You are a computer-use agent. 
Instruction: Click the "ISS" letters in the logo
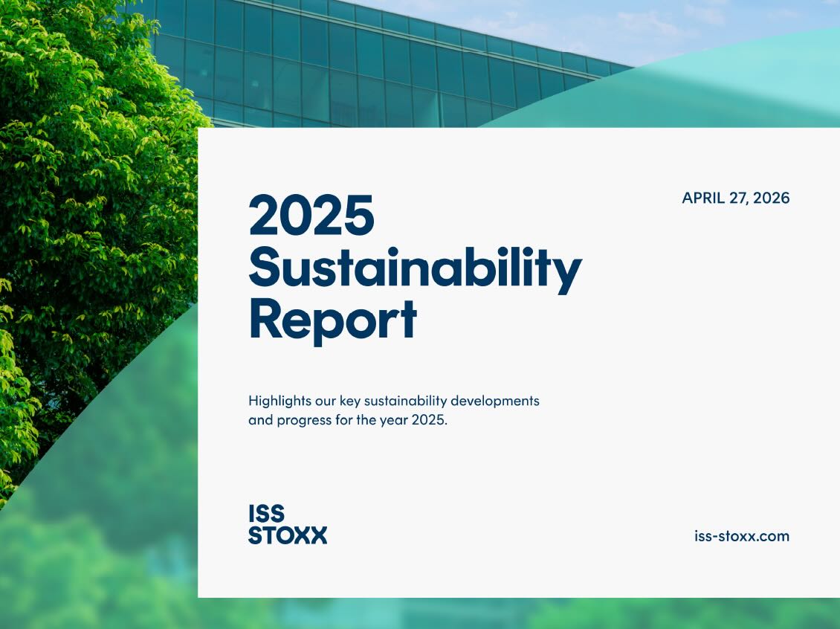coord(266,514)
